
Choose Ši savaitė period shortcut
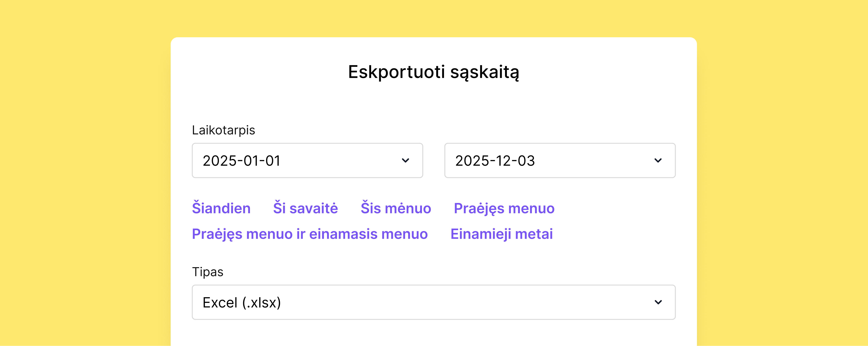(x=305, y=208)
